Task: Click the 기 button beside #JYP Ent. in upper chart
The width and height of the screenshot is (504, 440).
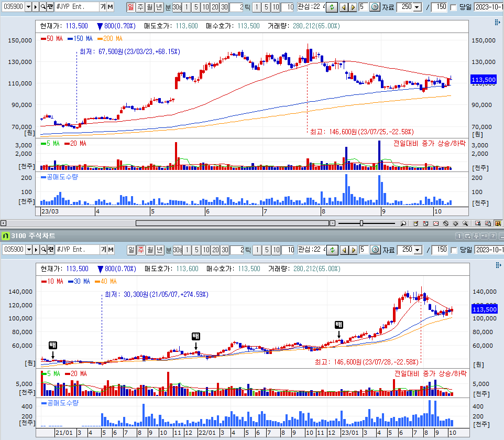Action: point(103,7)
